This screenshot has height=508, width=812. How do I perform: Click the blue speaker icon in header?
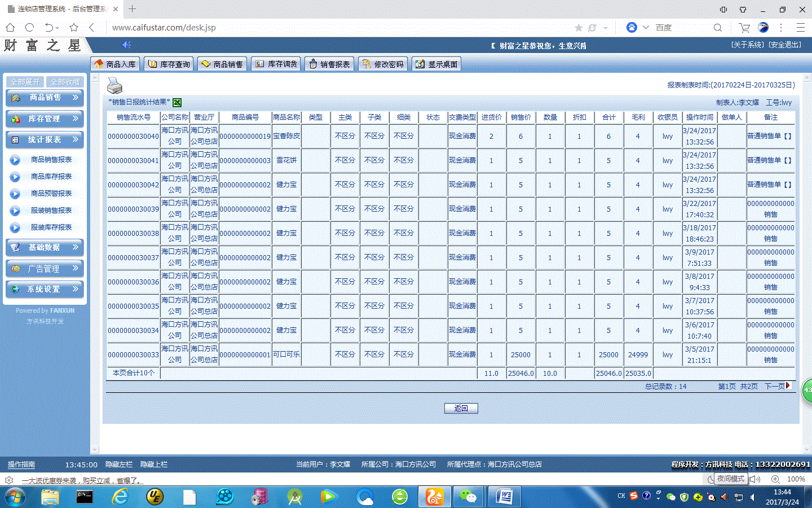click(x=126, y=45)
